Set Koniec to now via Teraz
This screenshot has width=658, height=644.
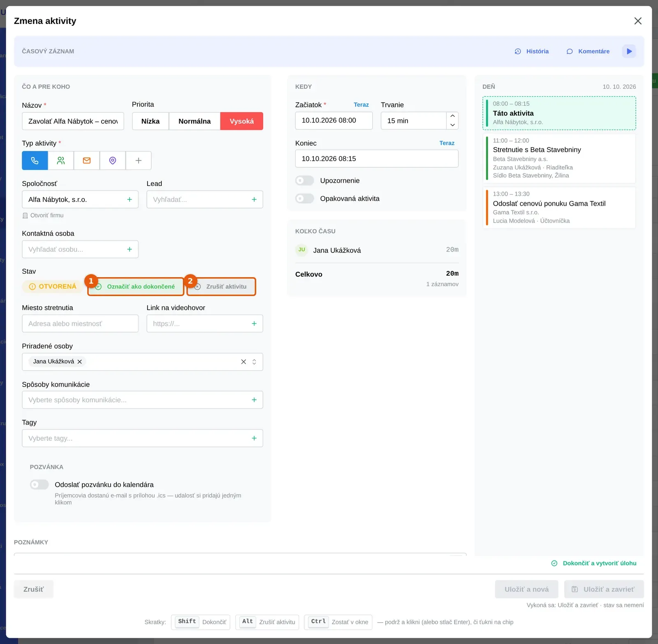point(447,143)
